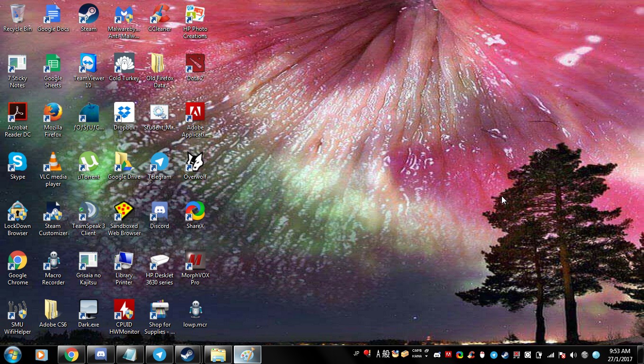Viewport: 644px width, 364px height.
Task: Select the Overwolf desktop icon
Action: pyautogui.click(x=195, y=166)
